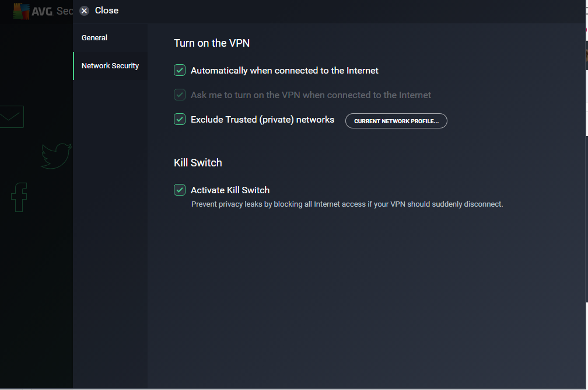The height and width of the screenshot is (390, 588).
Task: Disable the Activate Kill Switch checkbox
Action: click(180, 190)
